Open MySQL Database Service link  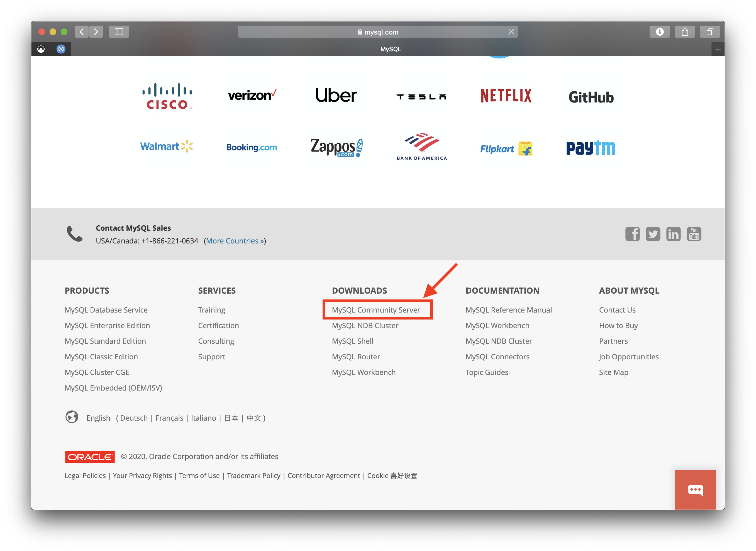[x=106, y=310]
